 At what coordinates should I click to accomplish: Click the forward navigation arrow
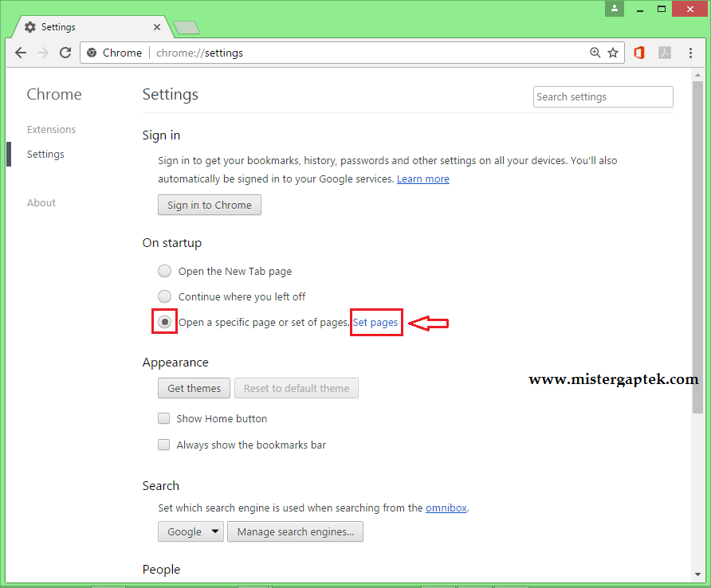(43, 53)
